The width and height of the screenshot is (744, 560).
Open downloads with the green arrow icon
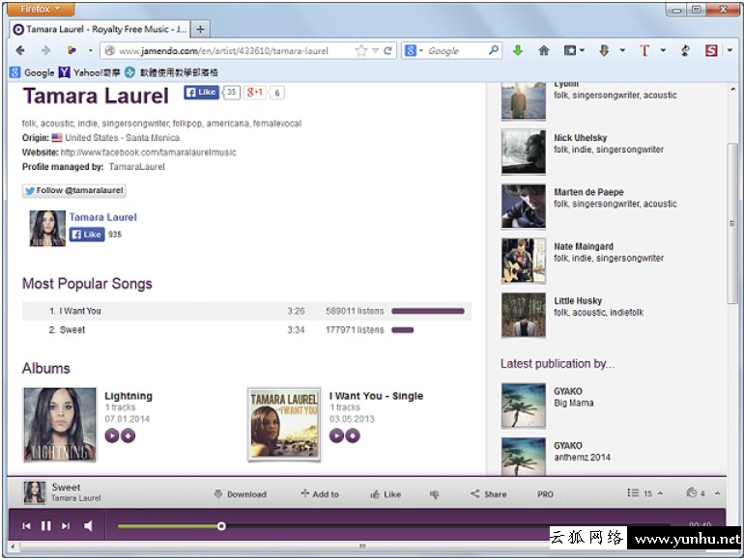click(518, 50)
